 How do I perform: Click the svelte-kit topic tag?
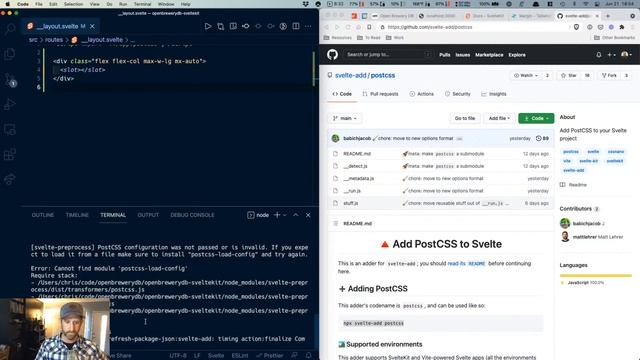pyautogui.click(x=589, y=161)
